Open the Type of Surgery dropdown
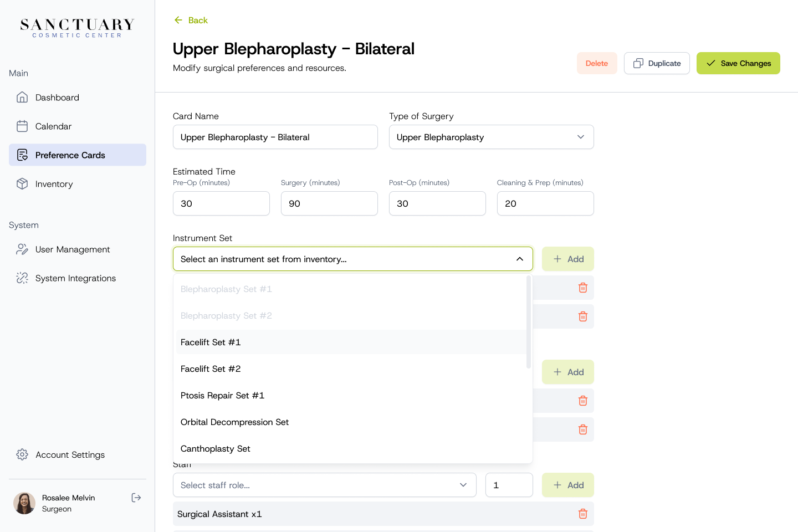 492,137
